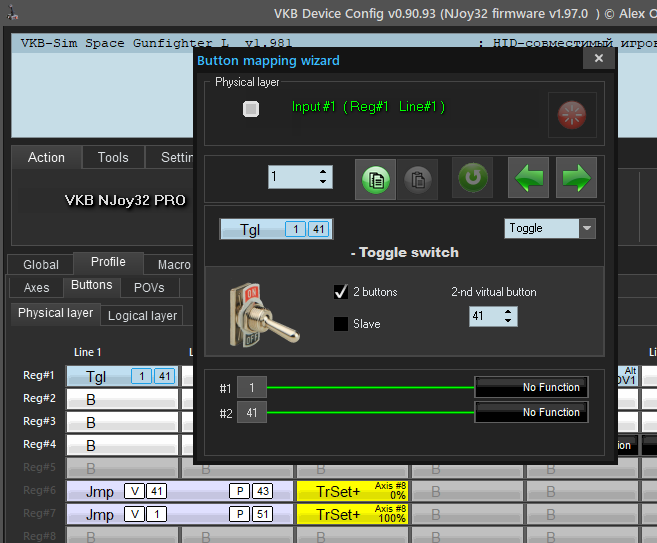657x543 pixels.
Task: Uncheck the 2 buttons checkbox
Action: [341, 292]
